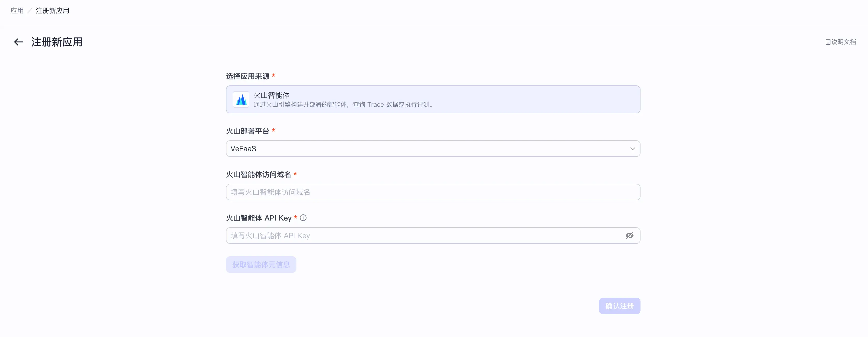Toggle API Key visibility eye icon

(629, 236)
